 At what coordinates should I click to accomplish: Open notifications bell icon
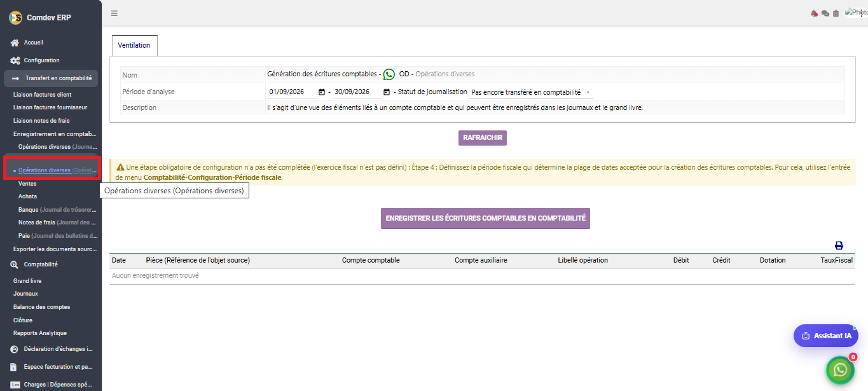[814, 13]
